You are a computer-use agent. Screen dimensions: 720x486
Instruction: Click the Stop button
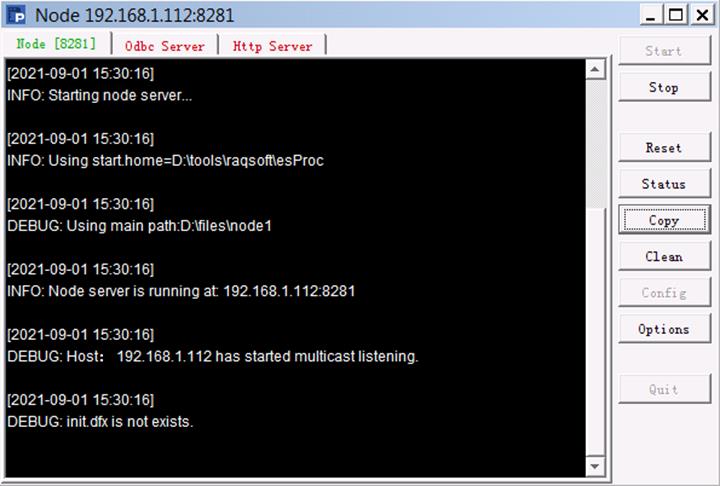click(x=664, y=87)
